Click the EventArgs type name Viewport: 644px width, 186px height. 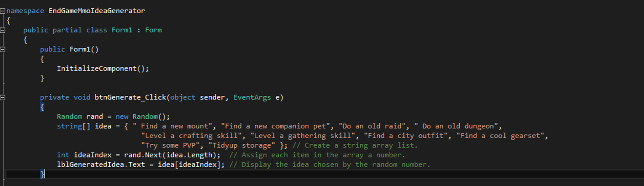tap(252, 98)
